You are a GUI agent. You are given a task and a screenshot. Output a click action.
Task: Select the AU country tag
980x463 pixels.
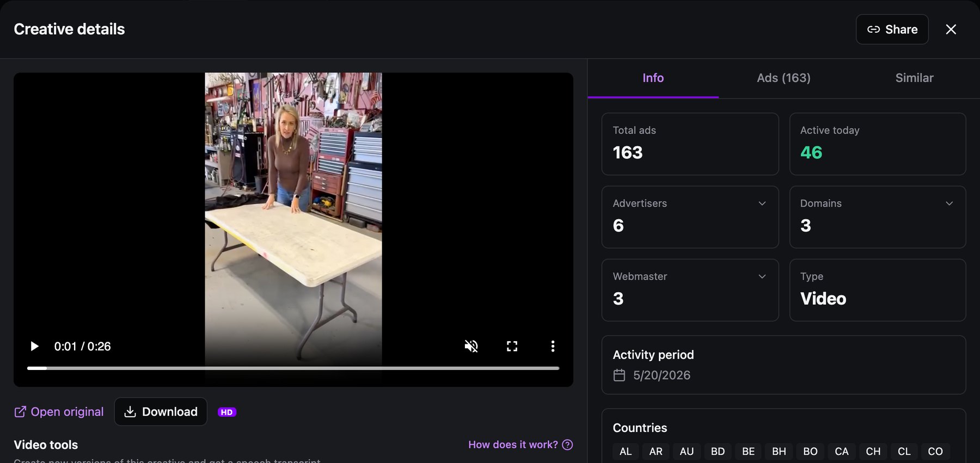[x=687, y=452]
